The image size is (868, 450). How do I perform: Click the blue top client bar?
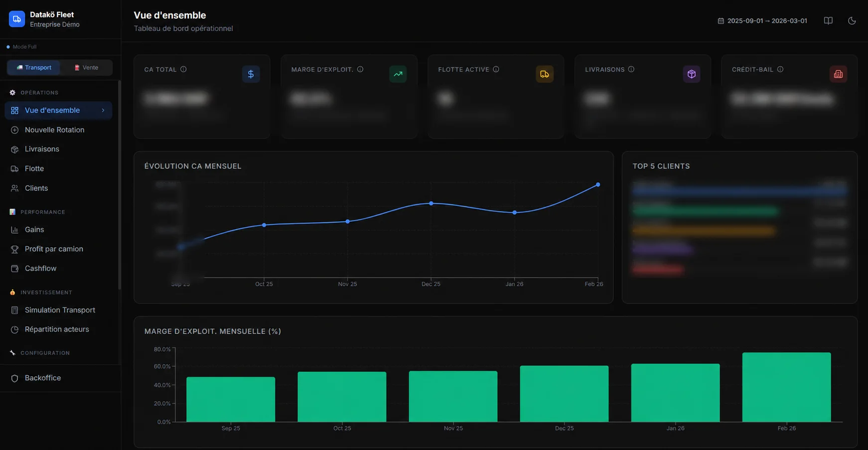[x=739, y=191]
